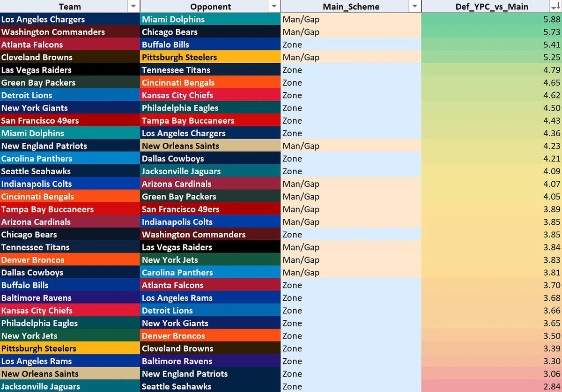This screenshot has width=562, height=392.
Task: Select the 4.23 value cell
Action: pyautogui.click(x=492, y=146)
